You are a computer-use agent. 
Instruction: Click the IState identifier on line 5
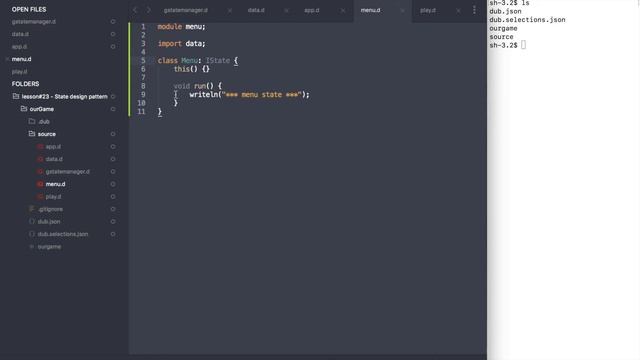tap(218, 60)
